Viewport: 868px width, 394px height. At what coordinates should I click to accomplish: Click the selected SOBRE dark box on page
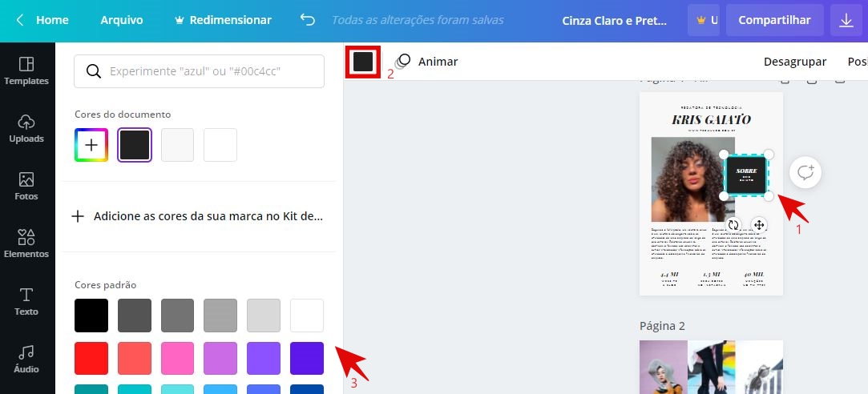746,175
